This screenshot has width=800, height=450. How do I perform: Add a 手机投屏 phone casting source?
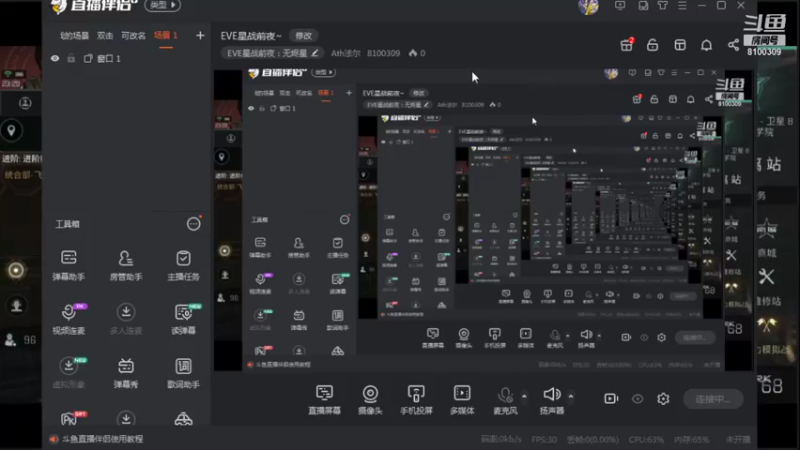click(416, 399)
